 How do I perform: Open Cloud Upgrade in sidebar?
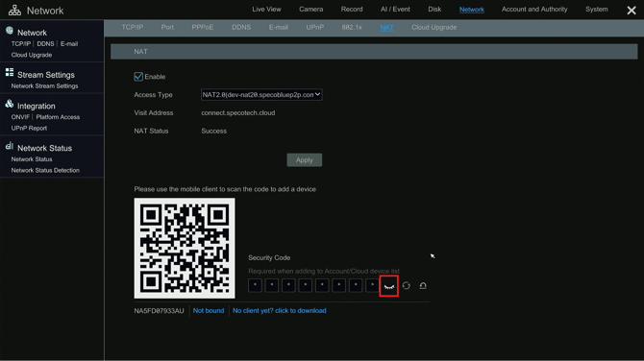click(x=32, y=55)
